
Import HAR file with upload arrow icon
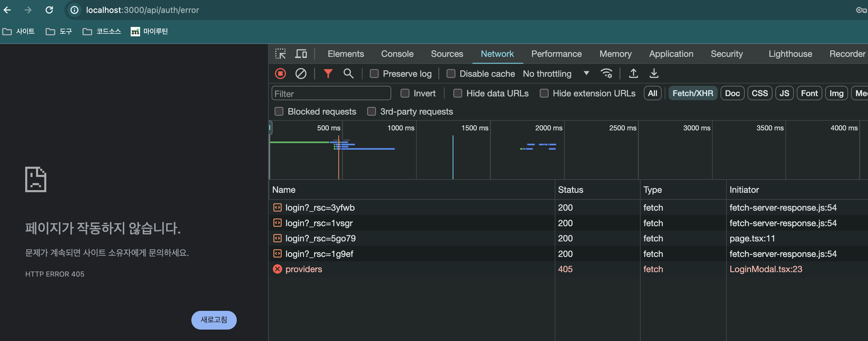tap(633, 74)
